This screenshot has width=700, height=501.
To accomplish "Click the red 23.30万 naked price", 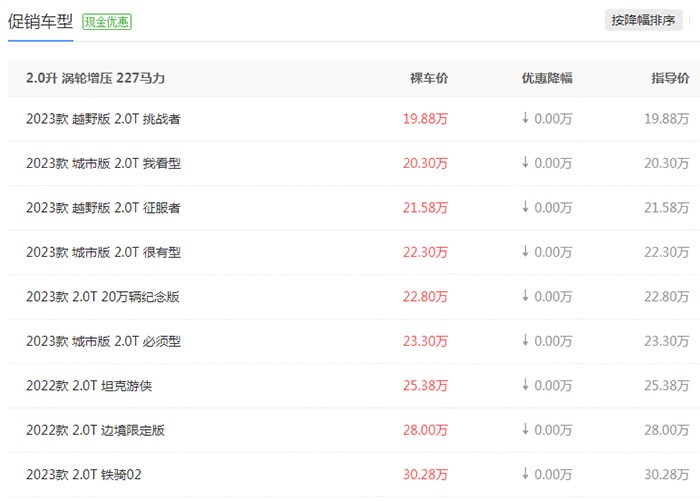I will (425, 341).
